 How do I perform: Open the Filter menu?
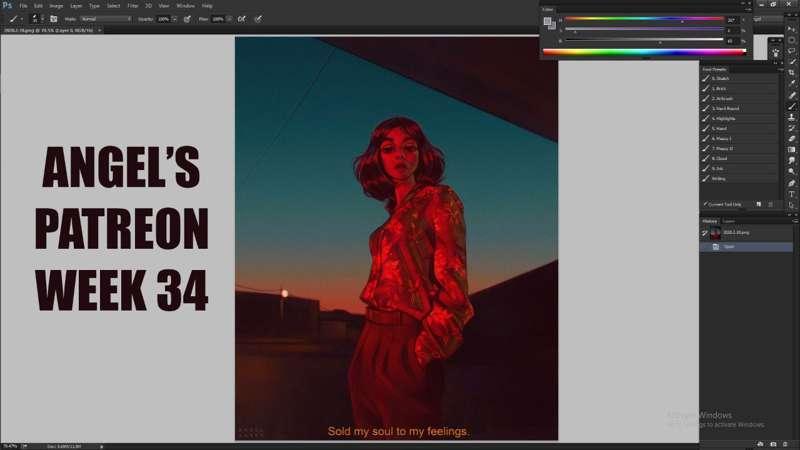[x=133, y=6]
